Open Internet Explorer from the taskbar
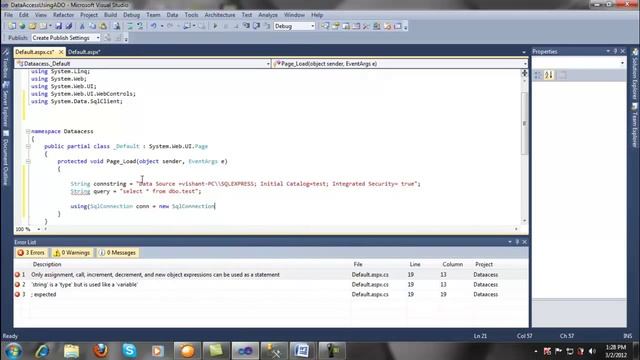 coord(42,351)
